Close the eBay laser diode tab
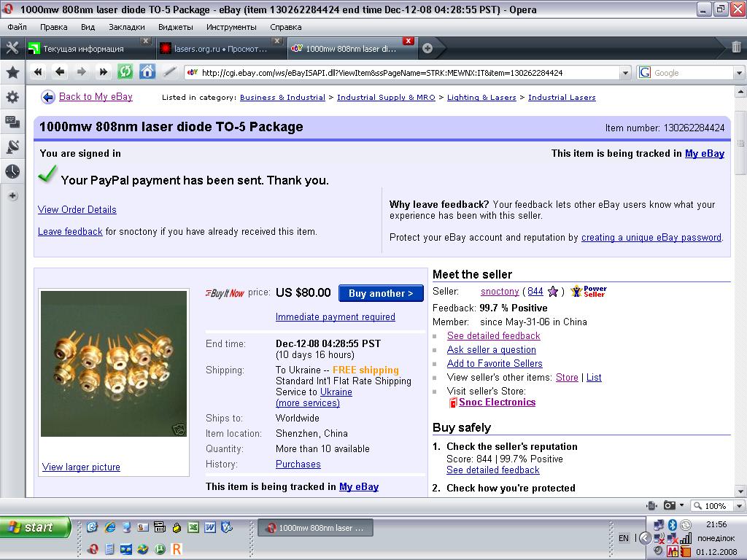This screenshot has height=560, width=747. pos(409,42)
